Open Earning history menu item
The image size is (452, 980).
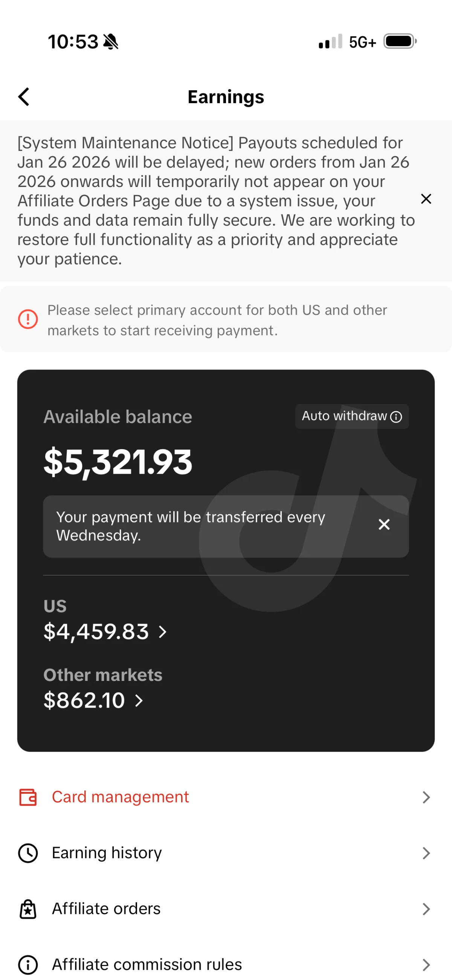pos(107,853)
